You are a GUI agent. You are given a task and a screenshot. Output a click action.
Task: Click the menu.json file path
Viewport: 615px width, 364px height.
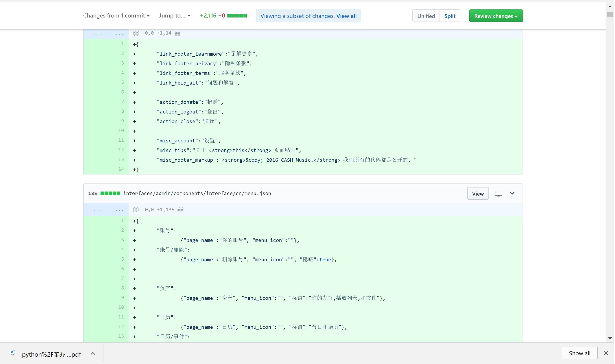pos(197,194)
